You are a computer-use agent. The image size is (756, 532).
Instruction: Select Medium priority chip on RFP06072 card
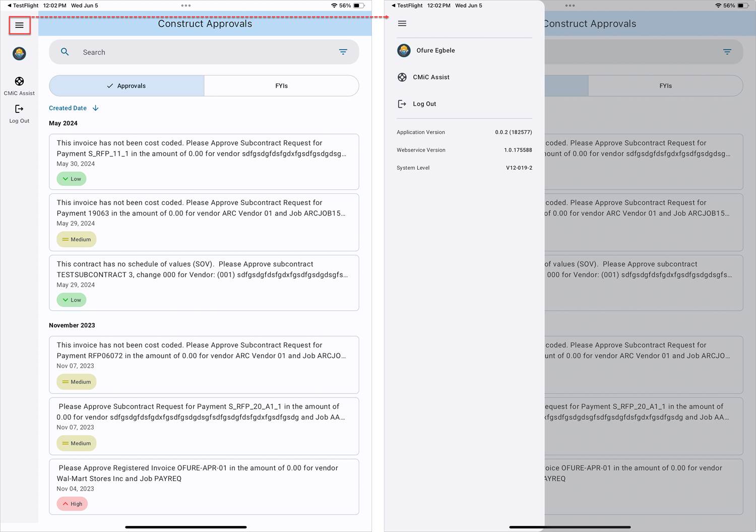[76, 382]
